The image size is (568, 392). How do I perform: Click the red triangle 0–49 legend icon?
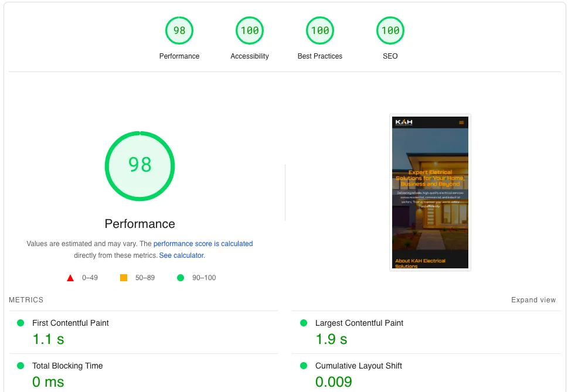[x=70, y=278]
